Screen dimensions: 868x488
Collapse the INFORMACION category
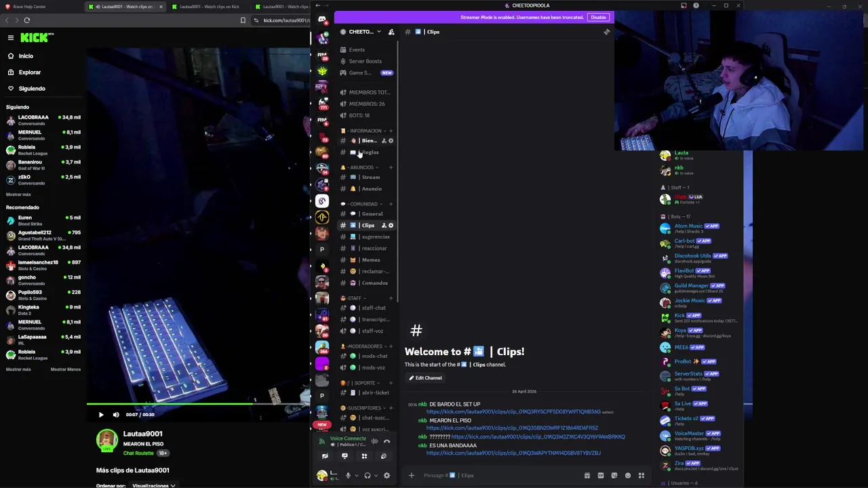point(366,131)
